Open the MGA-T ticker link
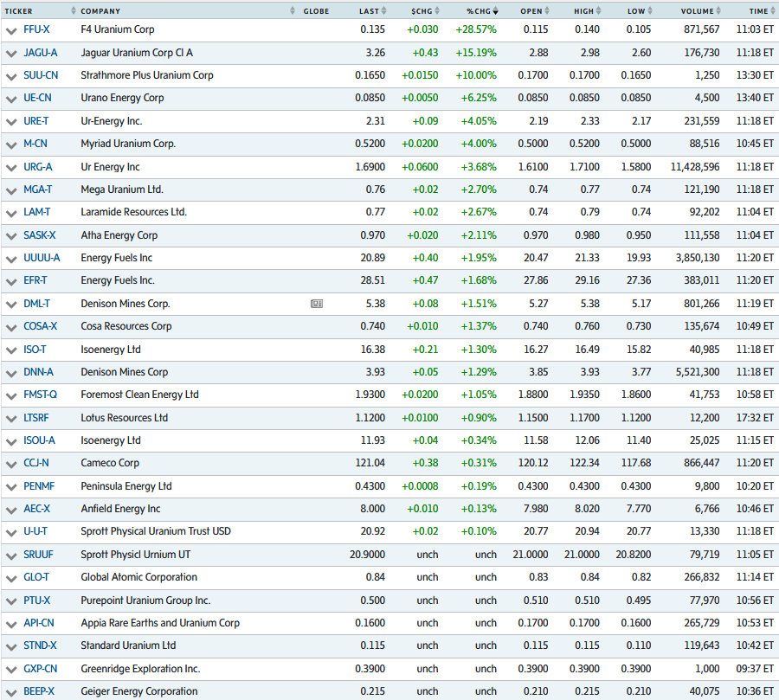The height and width of the screenshot is (700, 779). (x=38, y=189)
